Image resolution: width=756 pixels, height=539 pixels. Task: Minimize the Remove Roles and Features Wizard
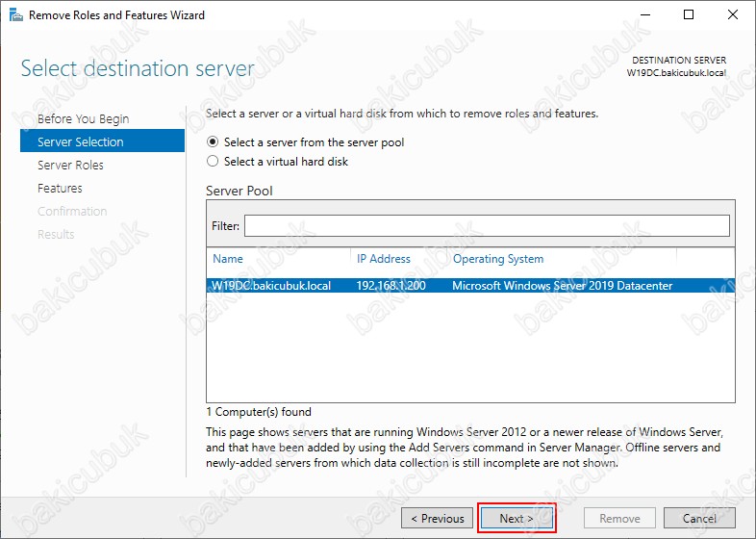(x=645, y=15)
